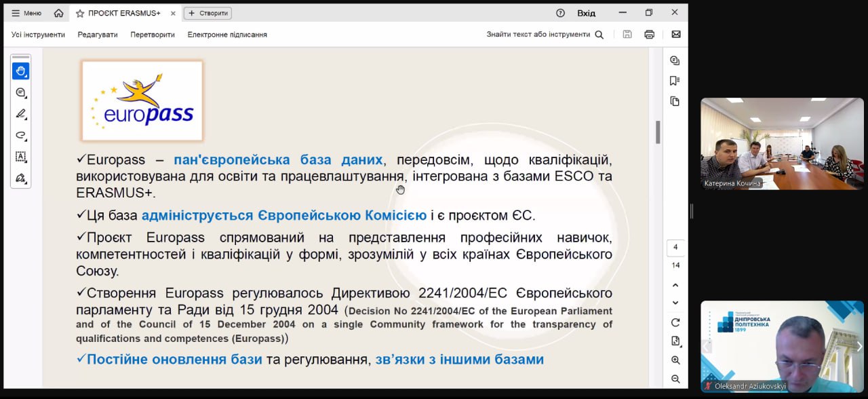
Task: Open the Меню hamburger menu
Action: click(x=26, y=13)
